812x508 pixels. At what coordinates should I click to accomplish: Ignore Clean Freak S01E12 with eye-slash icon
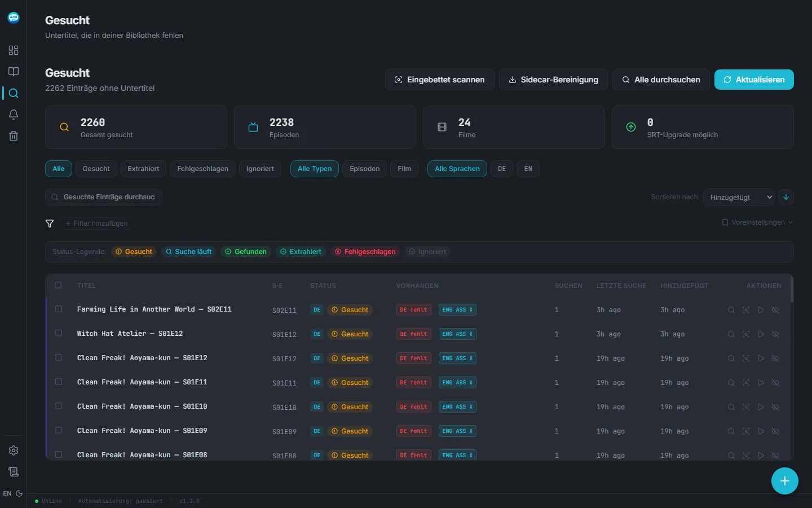775,358
